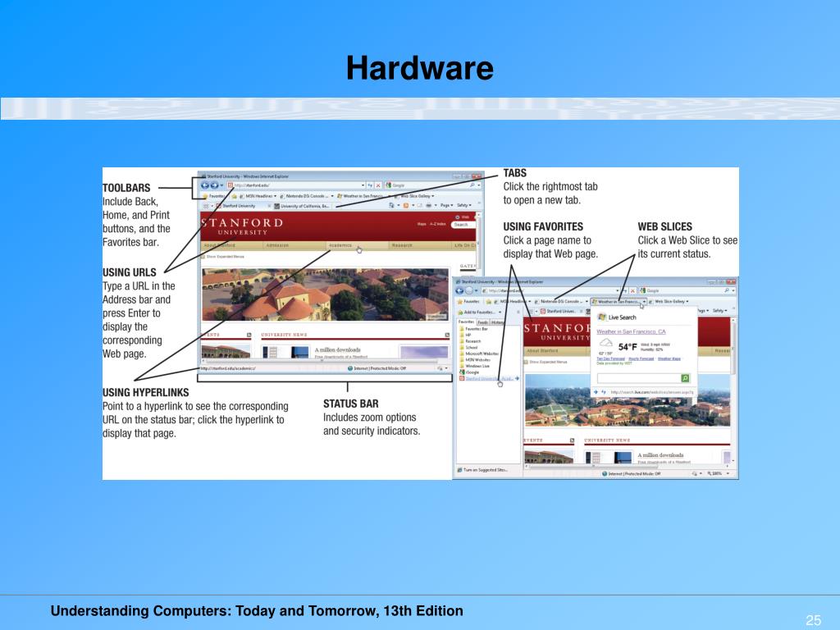Click the Google favorite in Favorites pane
840x630 pixels.
(x=468, y=372)
